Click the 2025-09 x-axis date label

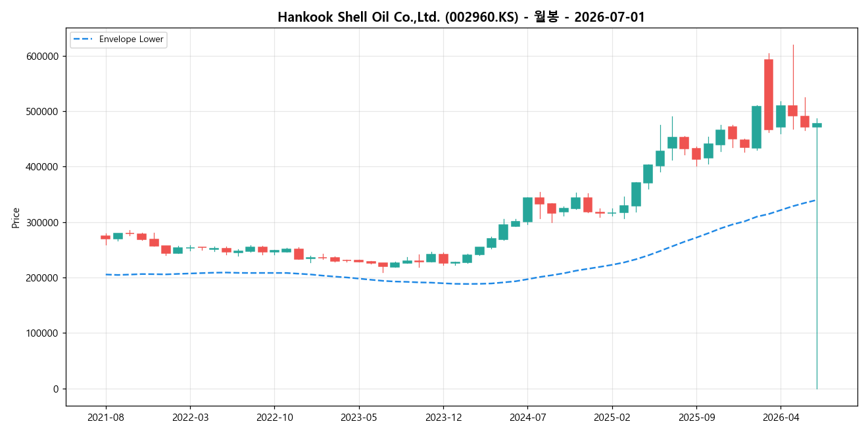point(696,418)
